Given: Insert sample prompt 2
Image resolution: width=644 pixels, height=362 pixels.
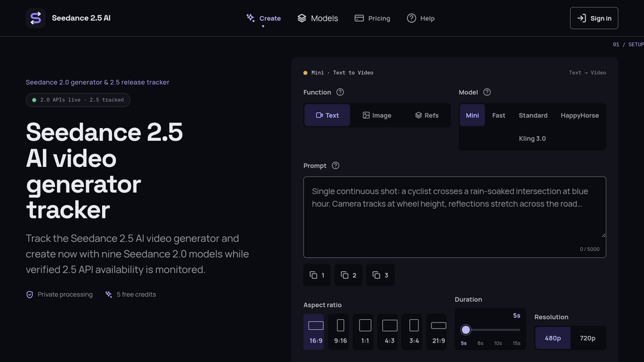Looking at the screenshot, I should pos(348,275).
